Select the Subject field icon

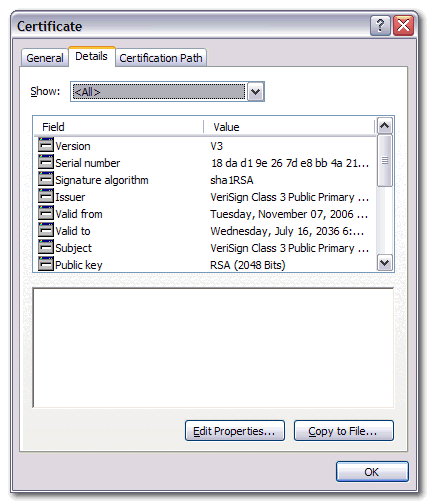coord(46,247)
